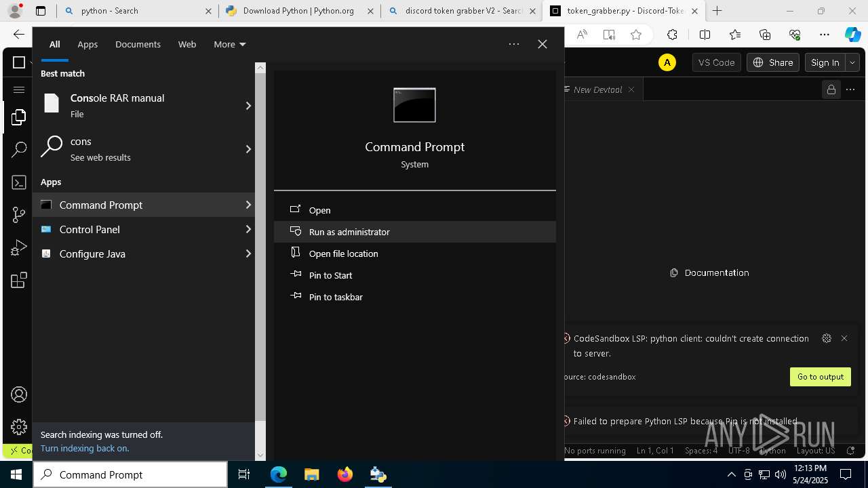Click the Edge profile avatar icon
The image size is (868, 488).
point(16,11)
